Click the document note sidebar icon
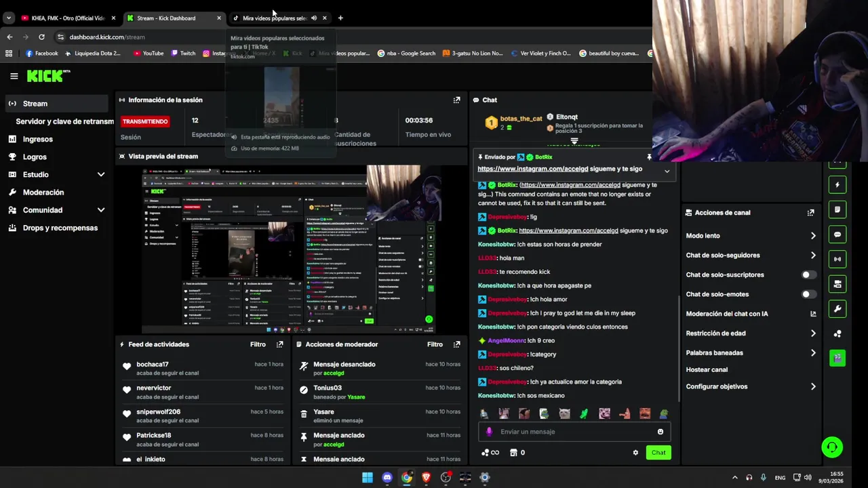 pyautogui.click(x=837, y=209)
